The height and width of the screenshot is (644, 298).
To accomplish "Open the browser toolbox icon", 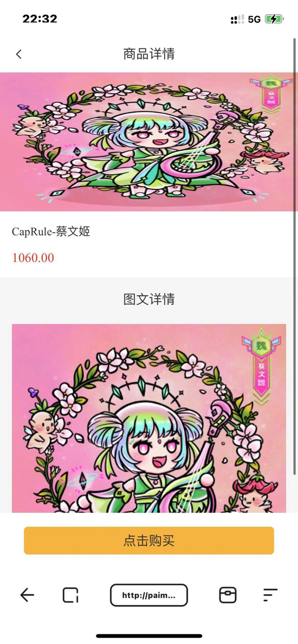I will click(228, 595).
